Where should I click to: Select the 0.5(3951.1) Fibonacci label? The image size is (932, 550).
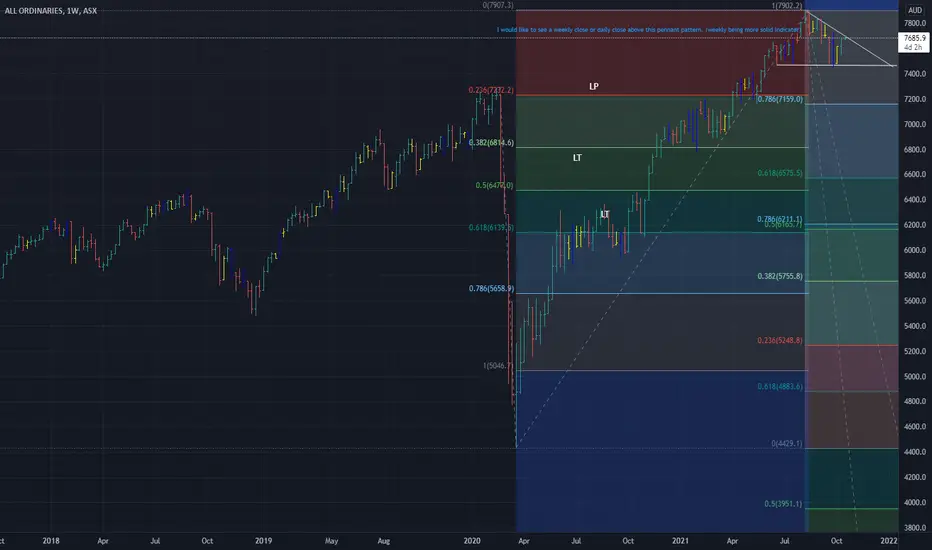783,504
